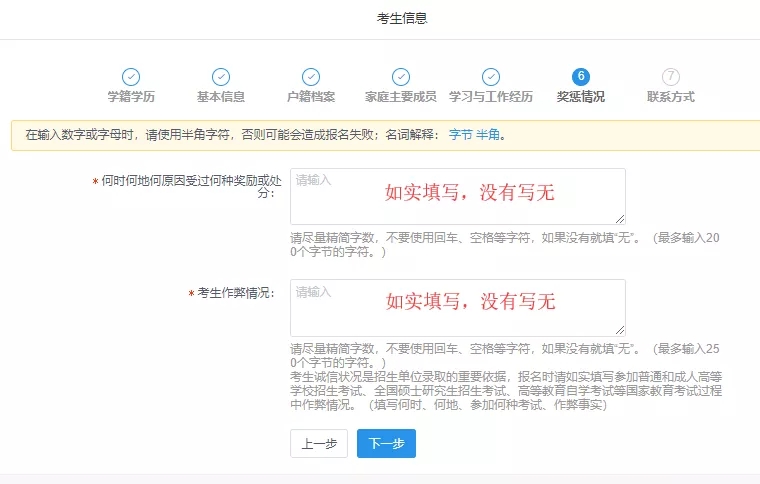This screenshot has height=484, width=760.
Task: Click the step 7 circle icon
Action: (x=671, y=77)
